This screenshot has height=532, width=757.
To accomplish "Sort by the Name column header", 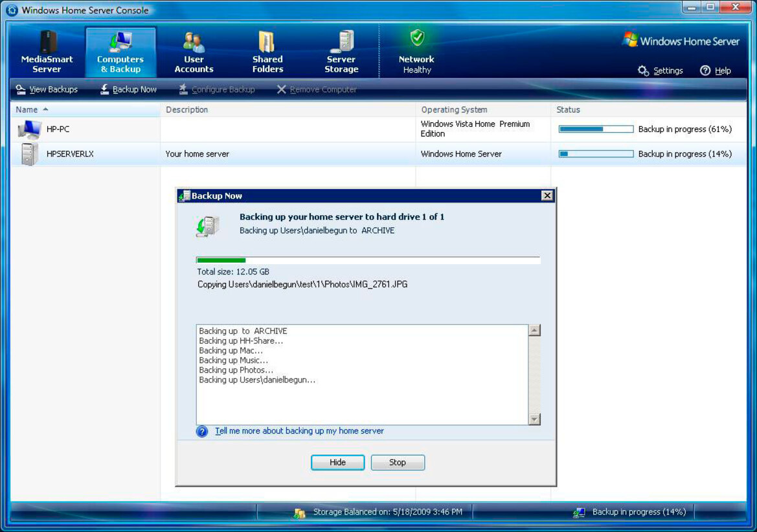I will [85, 110].
